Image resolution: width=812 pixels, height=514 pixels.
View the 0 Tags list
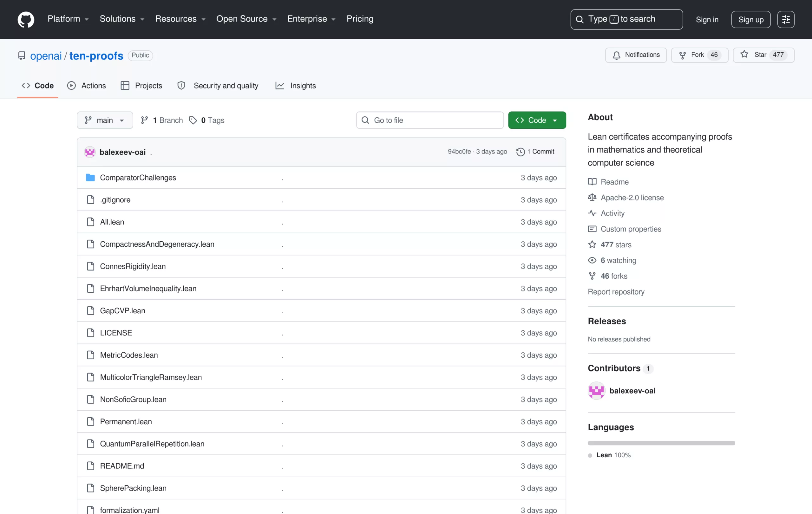207,120
